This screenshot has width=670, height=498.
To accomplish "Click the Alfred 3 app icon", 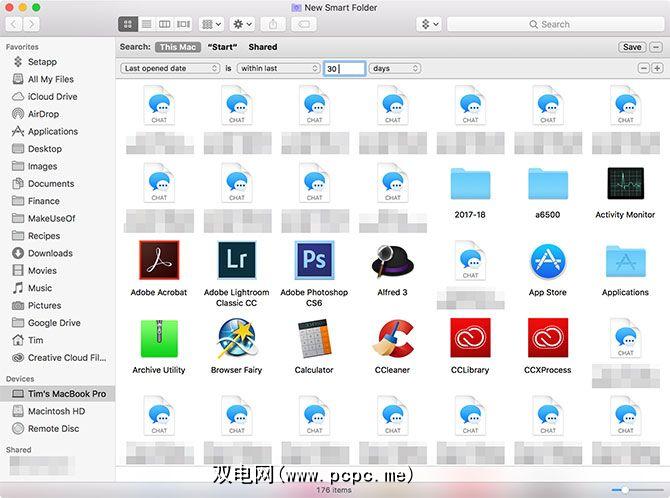I will click(392, 261).
